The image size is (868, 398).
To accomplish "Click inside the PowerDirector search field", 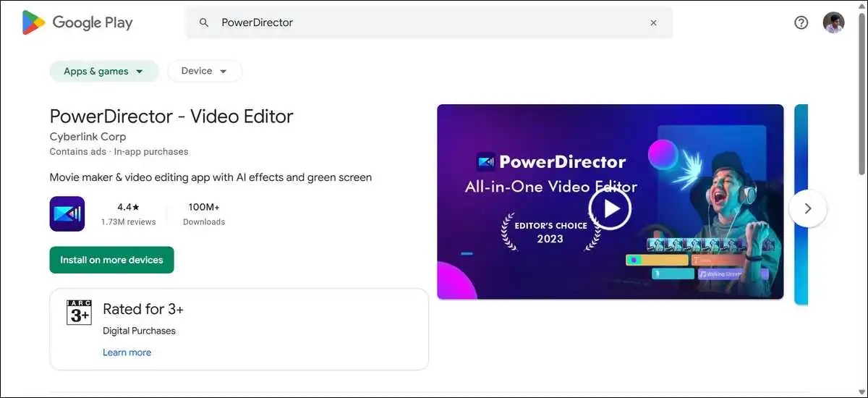I will click(x=428, y=22).
